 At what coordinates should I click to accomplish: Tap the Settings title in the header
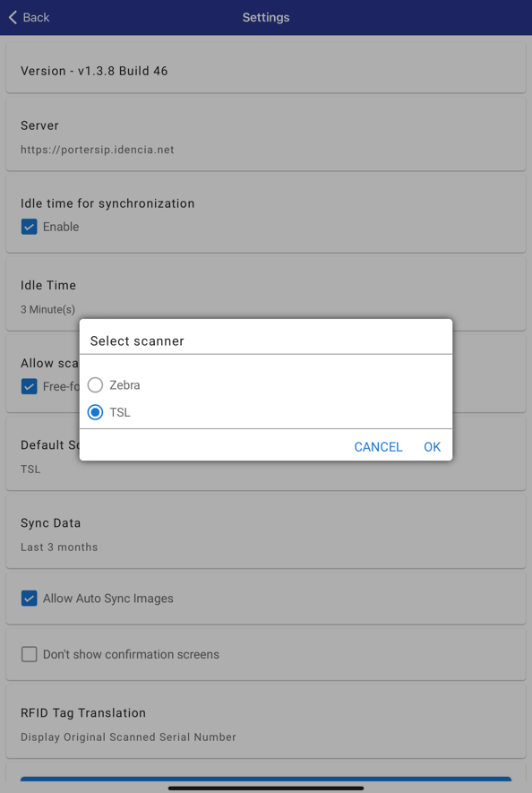pyautogui.click(x=265, y=17)
